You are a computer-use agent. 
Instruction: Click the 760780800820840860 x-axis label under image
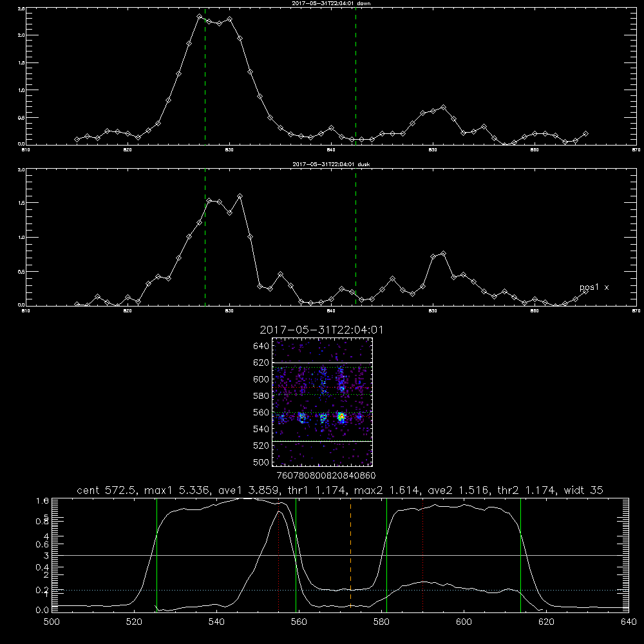coord(326,475)
